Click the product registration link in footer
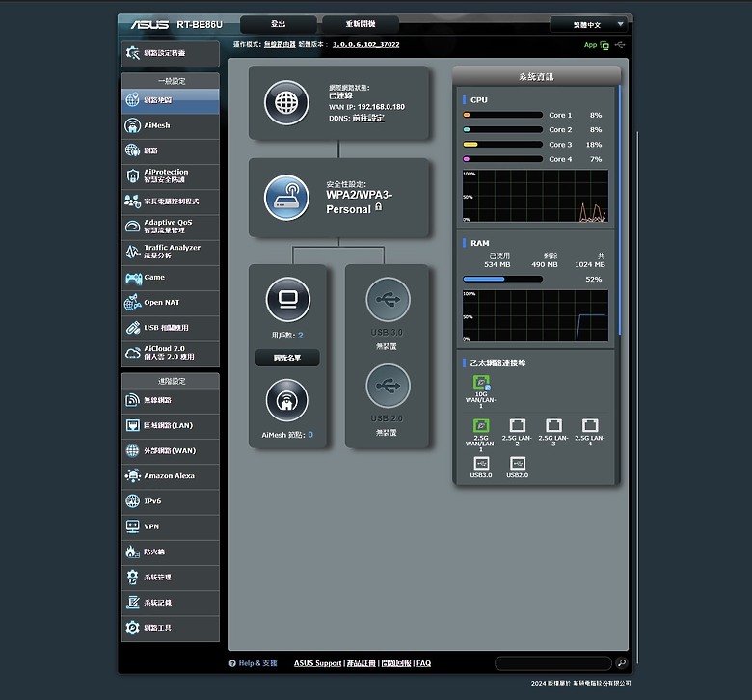 coord(362,663)
